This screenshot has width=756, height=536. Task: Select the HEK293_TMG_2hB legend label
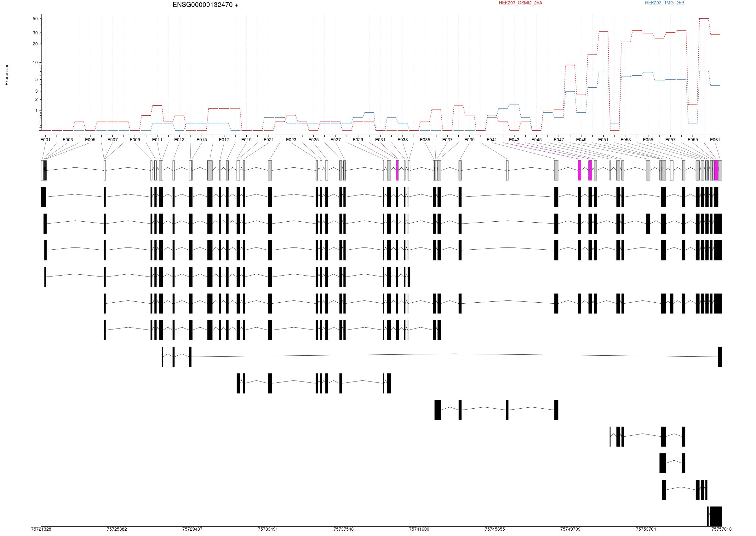click(664, 3)
